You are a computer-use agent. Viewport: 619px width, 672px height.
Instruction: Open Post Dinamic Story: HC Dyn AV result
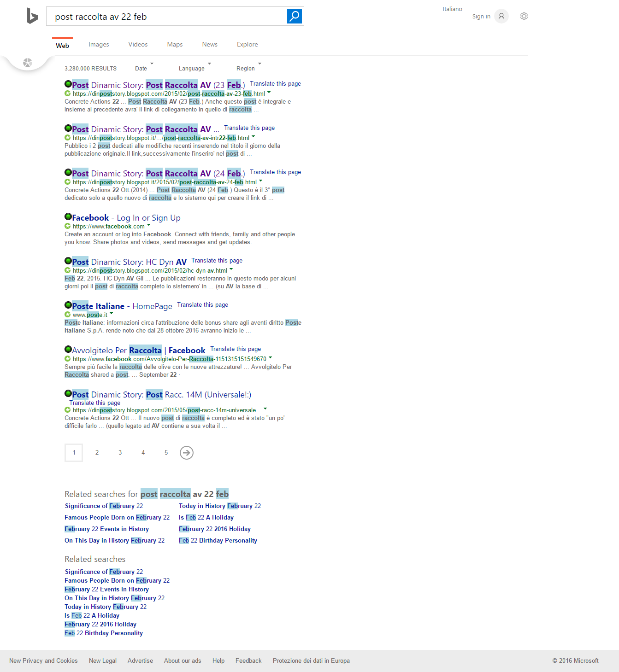coord(130,262)
